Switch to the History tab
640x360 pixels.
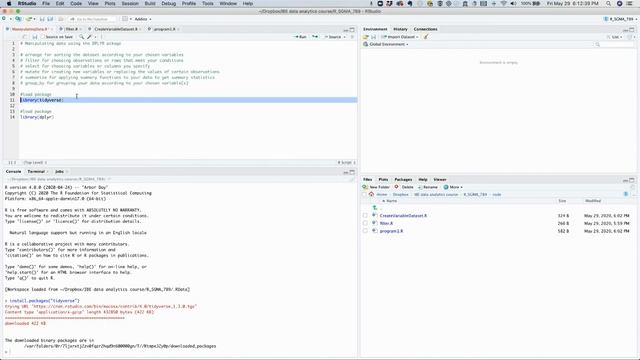(x=400, y=29)
